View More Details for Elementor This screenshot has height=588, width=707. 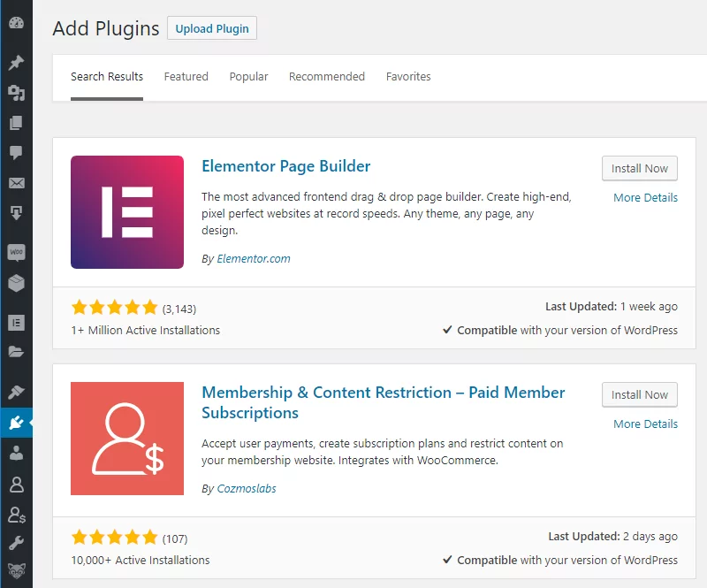tap(645, 198)
